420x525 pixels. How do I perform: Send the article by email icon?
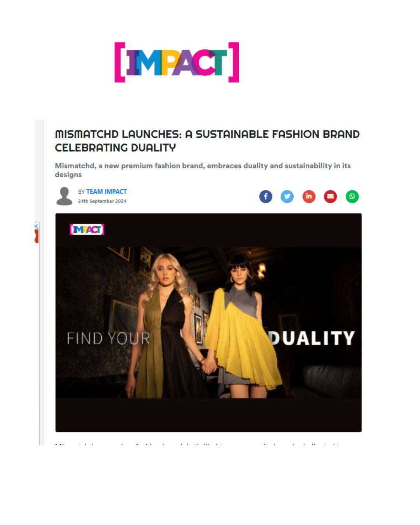330,196
